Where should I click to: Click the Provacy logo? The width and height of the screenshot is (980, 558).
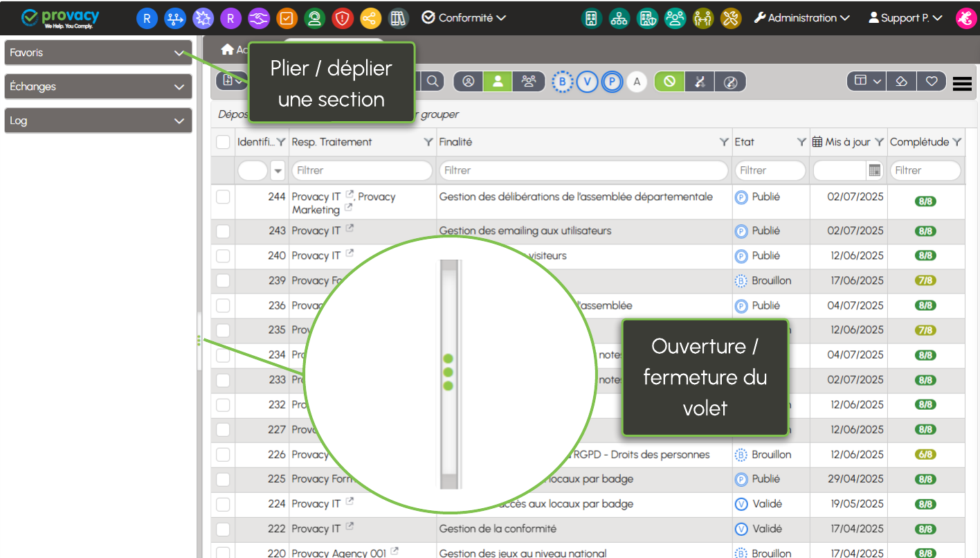point(62,18)
